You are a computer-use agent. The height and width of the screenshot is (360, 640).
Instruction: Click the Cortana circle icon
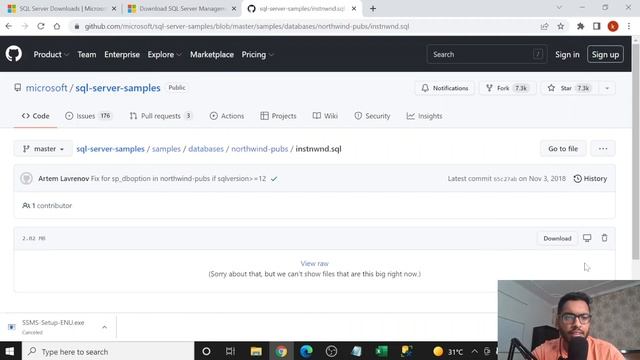click(x=206, y=351)
